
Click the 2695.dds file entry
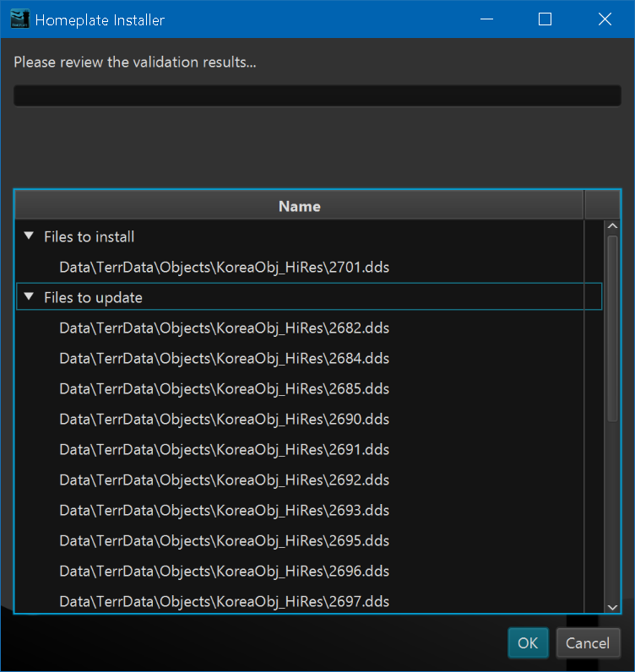click(224, 541)
